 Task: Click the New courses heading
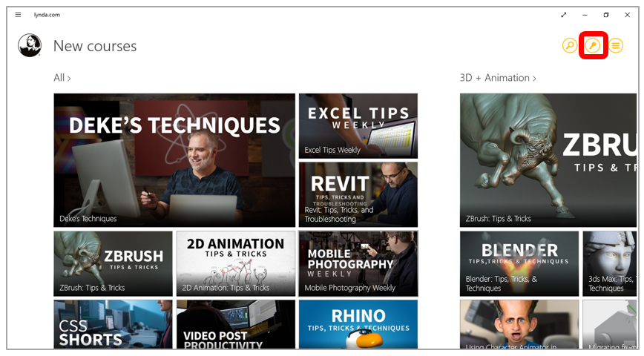coord(95,46)
